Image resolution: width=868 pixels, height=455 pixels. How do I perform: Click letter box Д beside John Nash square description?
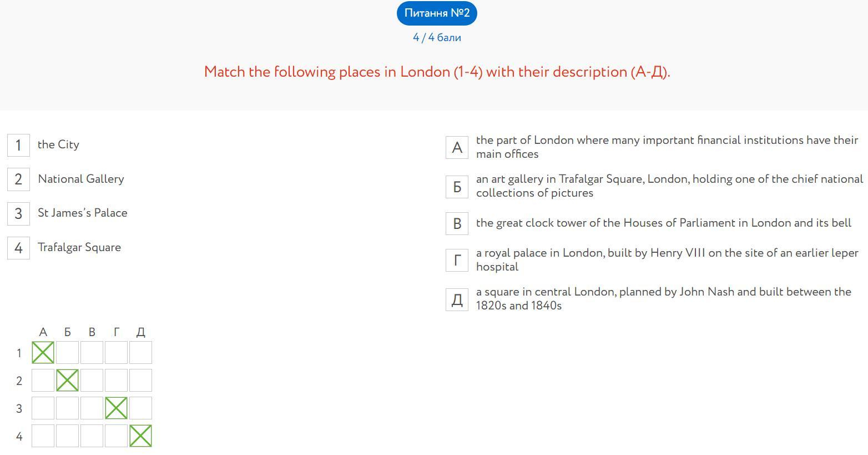click(457, 299)
